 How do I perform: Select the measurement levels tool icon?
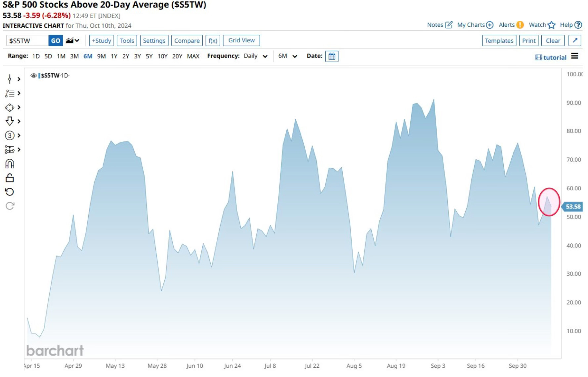pyautogui.click(x=10, y=150)
